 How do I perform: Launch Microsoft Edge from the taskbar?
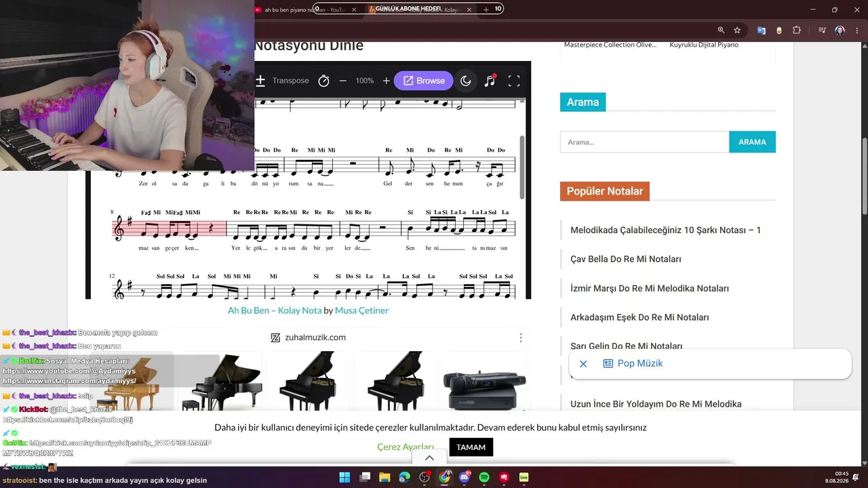click(x=405, y=477)
